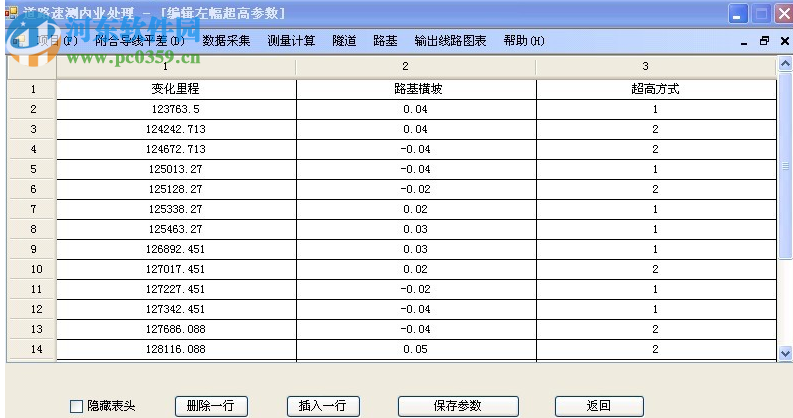Select cell with value 127017.451

(x=176, y=269)
